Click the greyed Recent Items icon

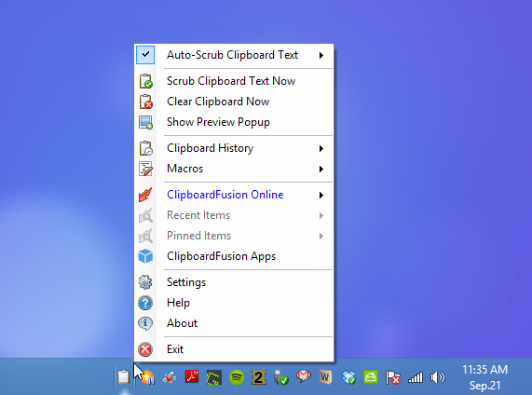click(145, 215)
